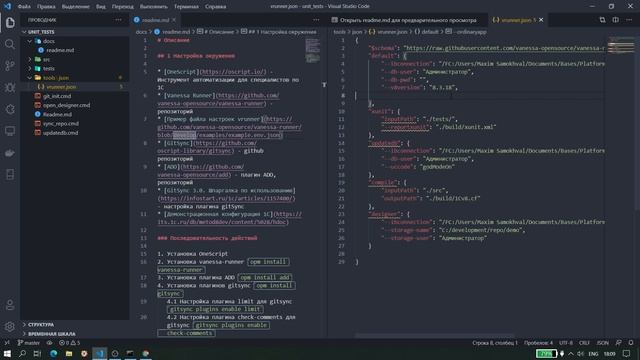
Task: Change indentation via Пробелов: 4
Action: 538,343
